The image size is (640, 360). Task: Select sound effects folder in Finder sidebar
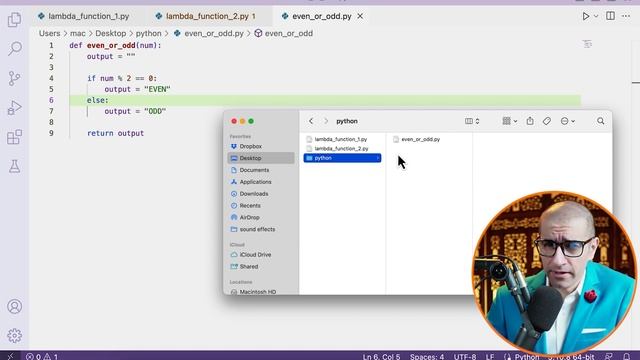point(261,229)
